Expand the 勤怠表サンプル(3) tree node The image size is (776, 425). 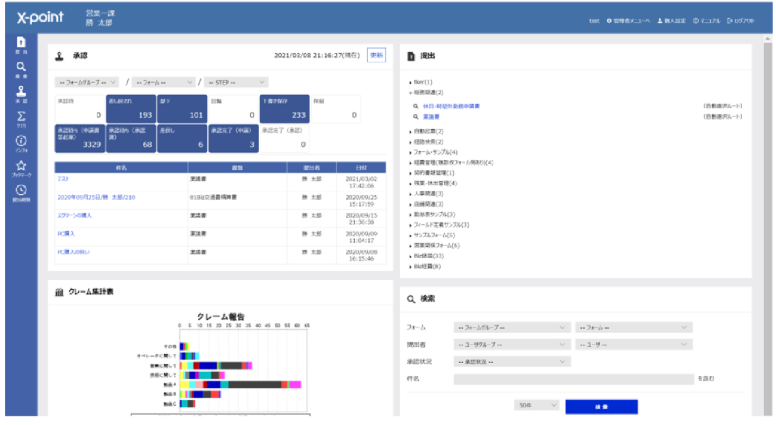pyautogui.click(x=410, y=215)
